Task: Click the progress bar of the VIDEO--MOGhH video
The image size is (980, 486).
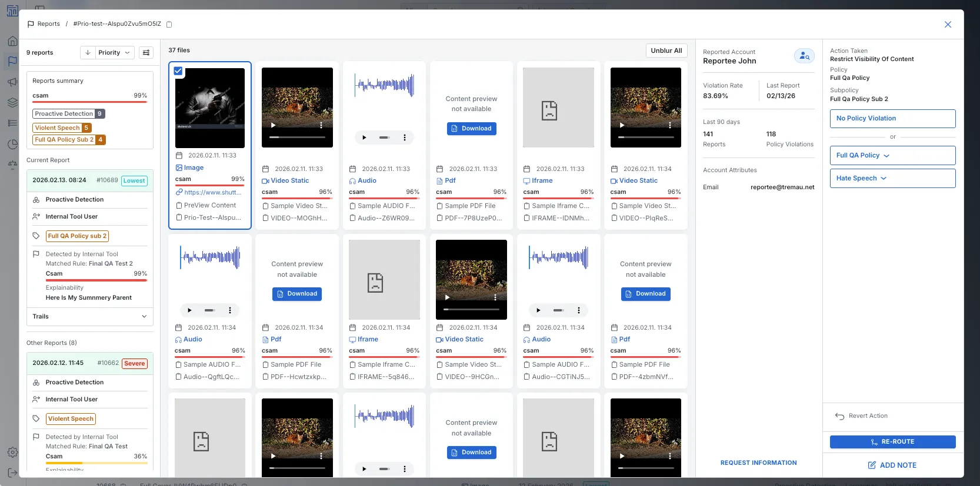Action: (297, 137)
